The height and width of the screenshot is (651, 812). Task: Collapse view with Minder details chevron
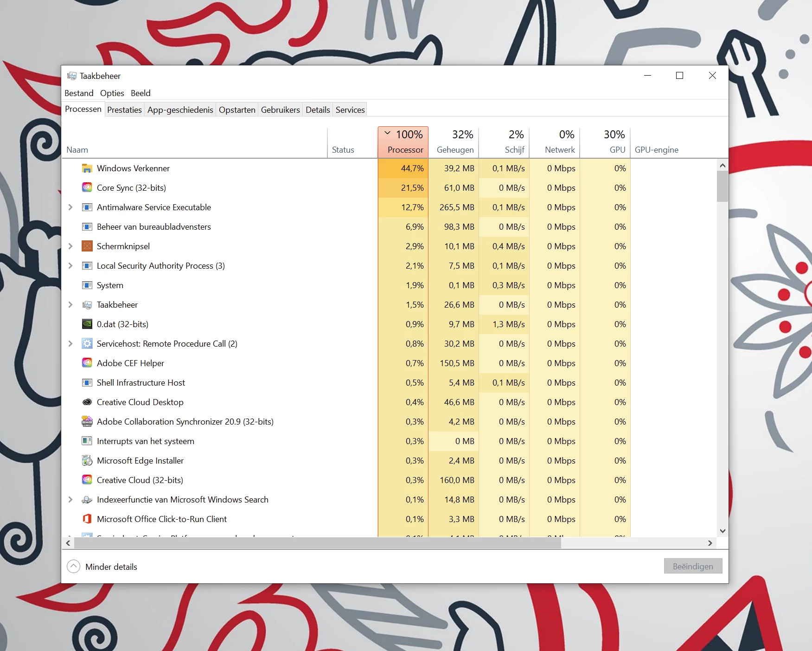tap(74, 567)
